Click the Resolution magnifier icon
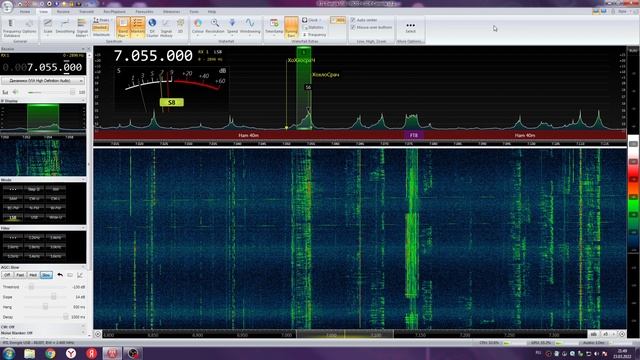The height and width of the screenshot is (360, 640). coord(215,26)
